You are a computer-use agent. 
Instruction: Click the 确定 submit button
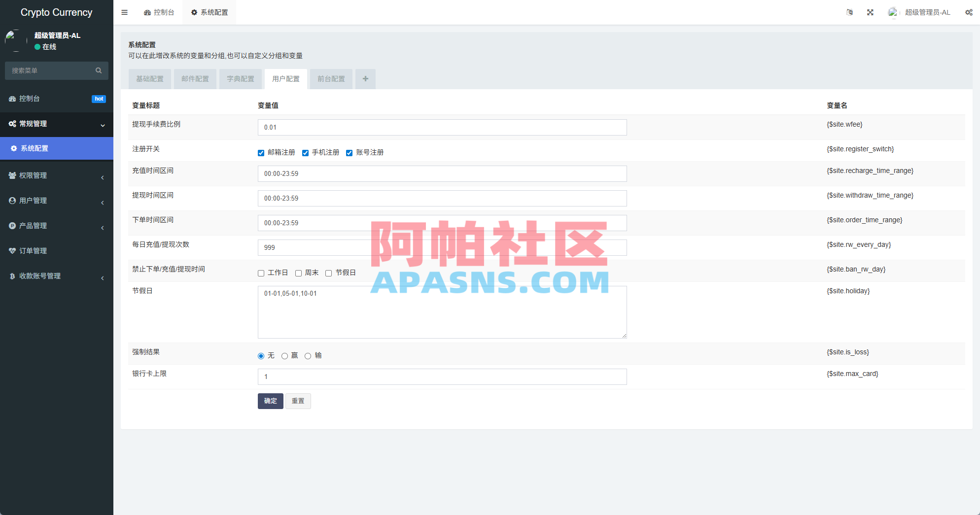click(270, 401)
